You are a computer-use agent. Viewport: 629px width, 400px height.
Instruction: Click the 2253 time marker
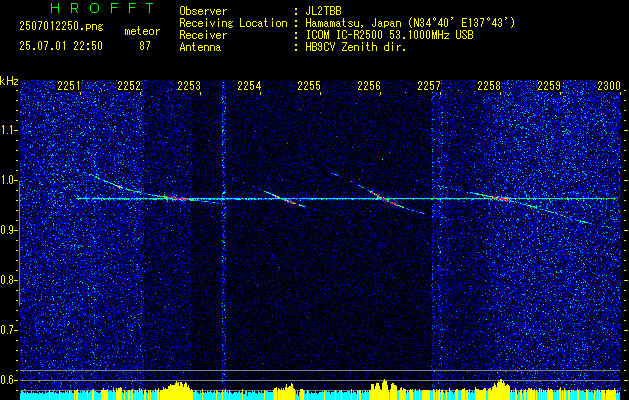[189, 85]
